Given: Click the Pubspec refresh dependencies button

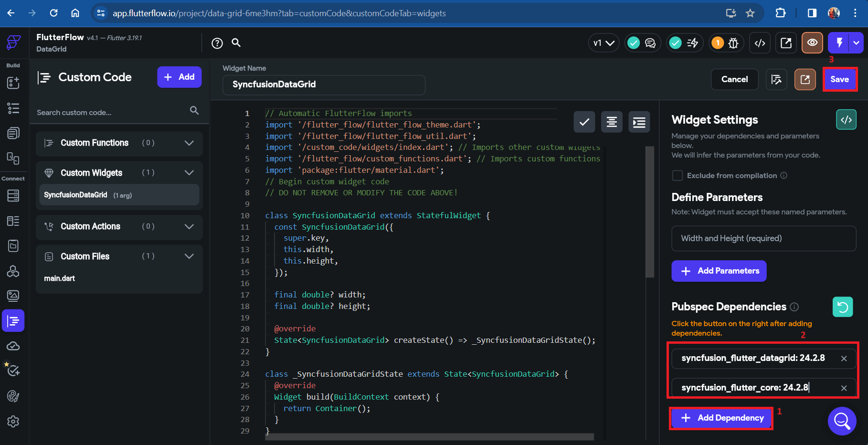Looking at the screenshot, I should [843, 307].
